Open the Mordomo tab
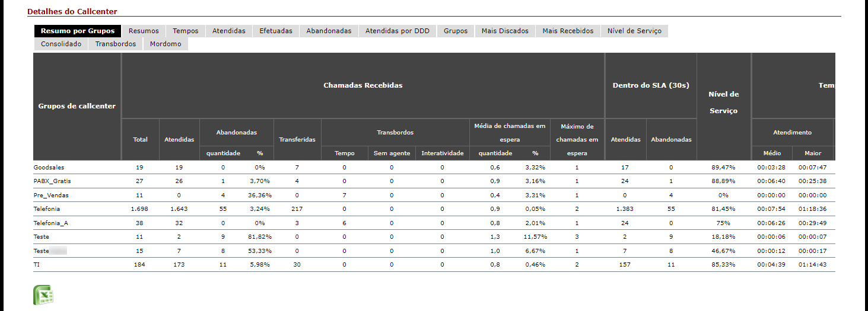Viewport: 868px width, 311px height. point(166,44)
